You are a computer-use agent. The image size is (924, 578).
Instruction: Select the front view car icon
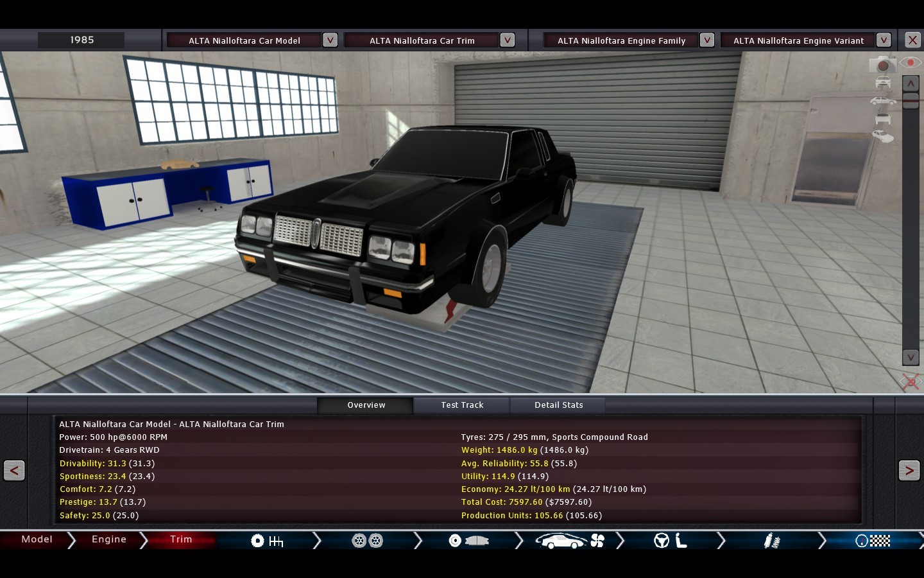pyautogui.click(x=883, y=83)
